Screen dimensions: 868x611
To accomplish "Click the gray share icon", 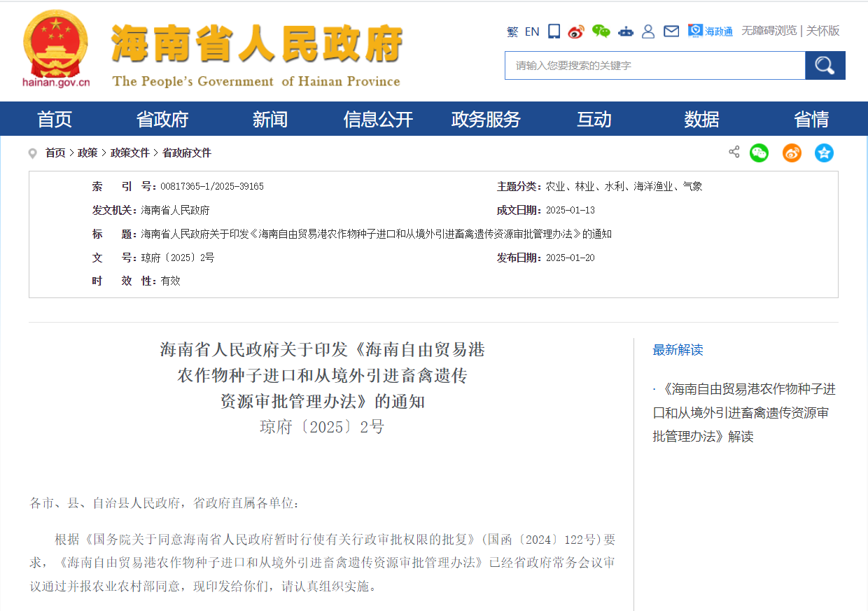I will pos(734,152).
